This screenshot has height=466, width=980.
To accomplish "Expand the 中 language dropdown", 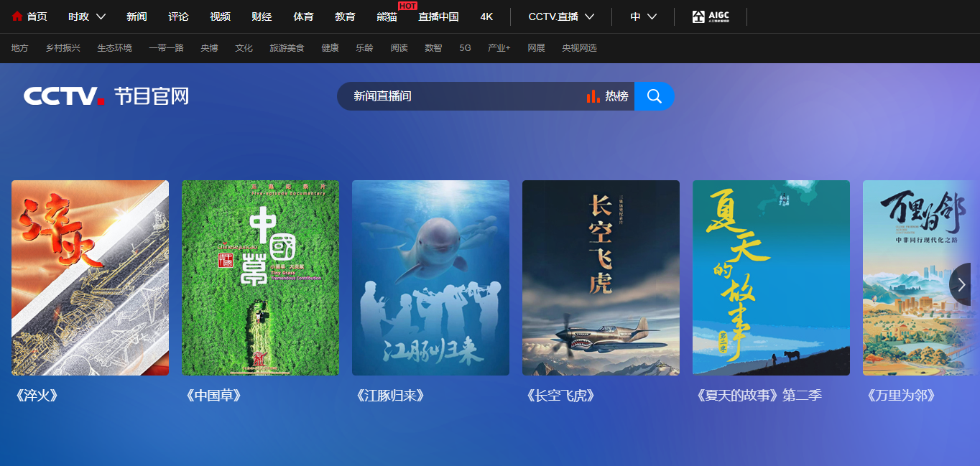I will tap(642, 15).
